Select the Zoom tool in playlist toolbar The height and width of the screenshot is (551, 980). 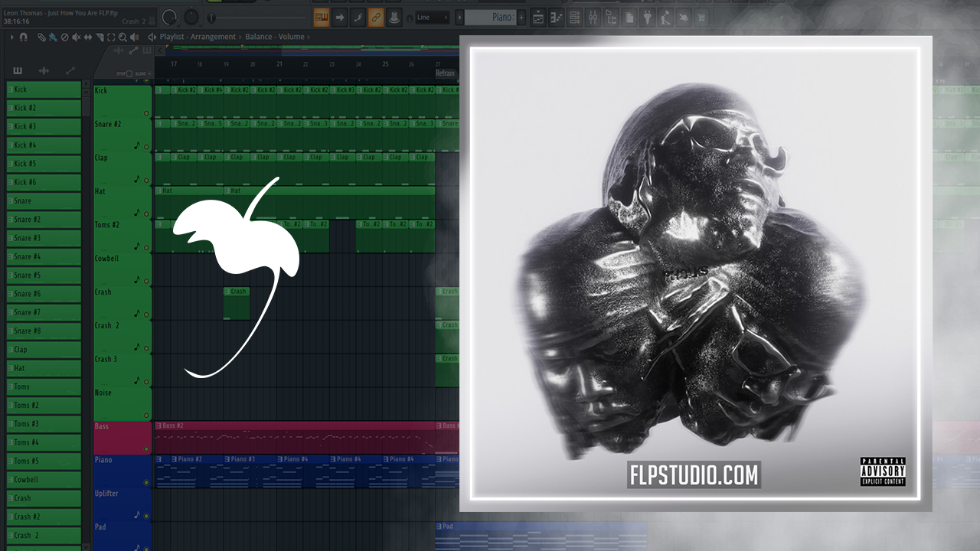tap(122, 37)
